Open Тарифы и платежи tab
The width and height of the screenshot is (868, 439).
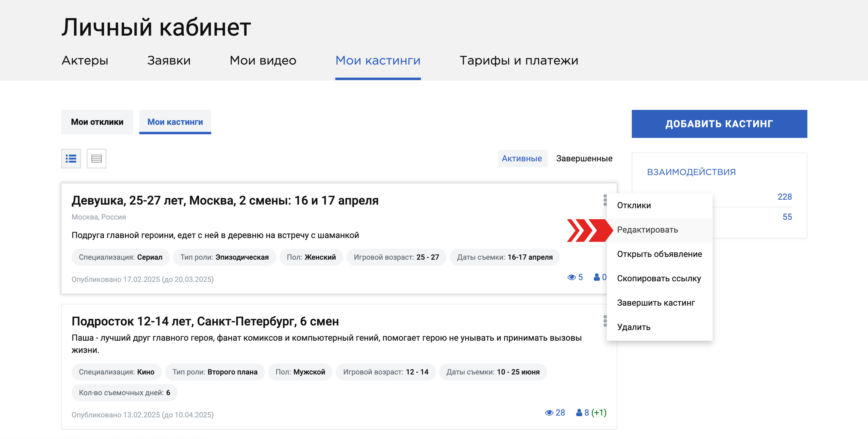tap(519, 61)
